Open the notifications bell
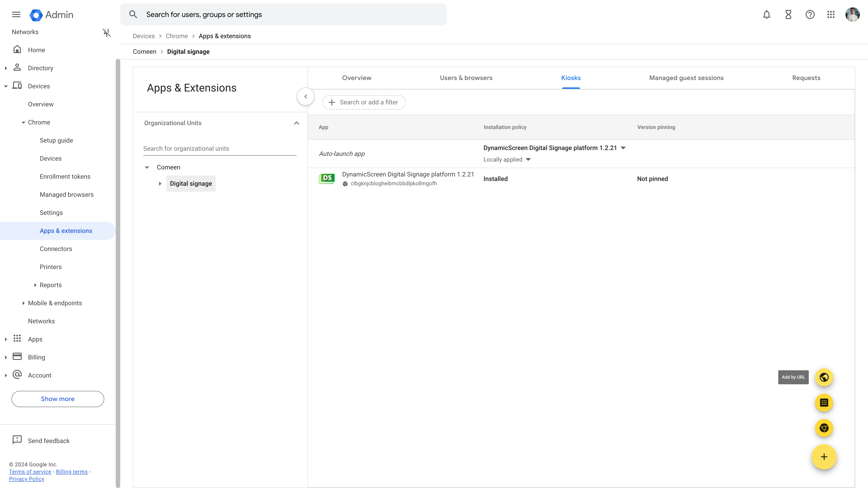This screenshot has height=488, width=868. click(767, 14)
